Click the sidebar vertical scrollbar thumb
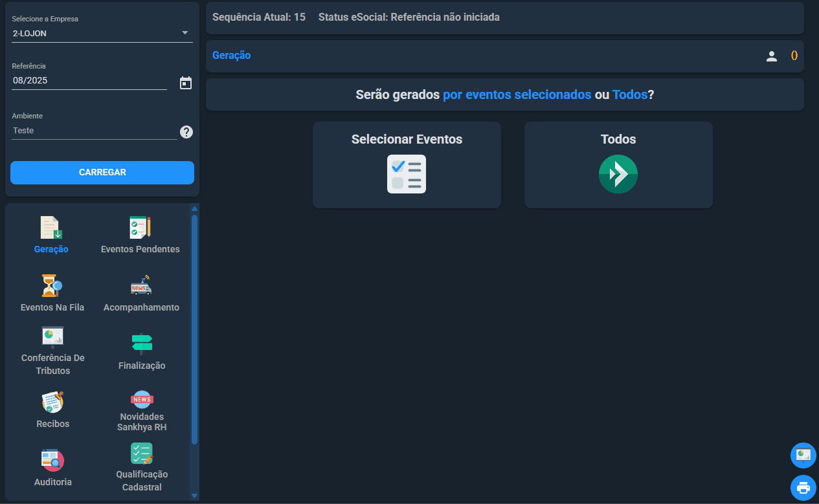Screen dimensions: 819x504 click(x=194, y=330)
